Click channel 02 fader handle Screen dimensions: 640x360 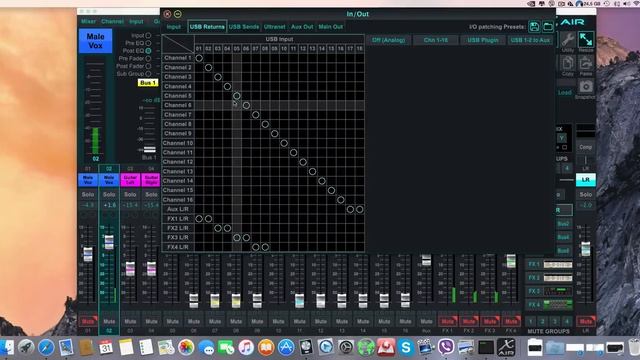pos(109,242)
